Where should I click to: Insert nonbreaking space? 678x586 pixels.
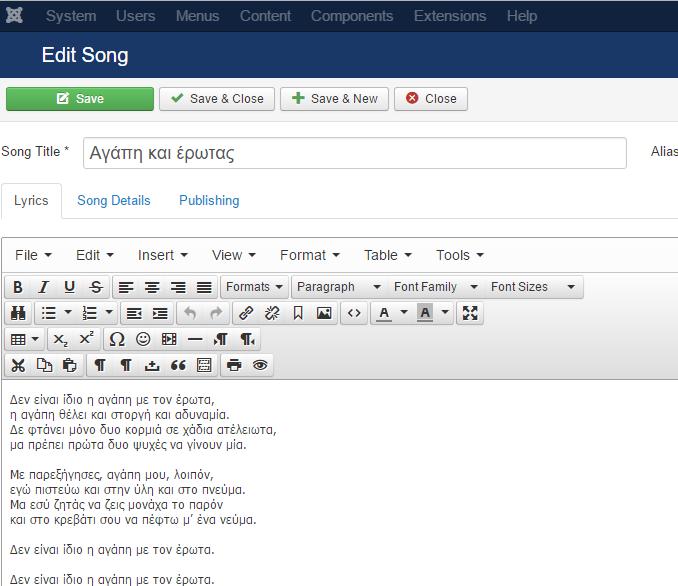[152, 366]
